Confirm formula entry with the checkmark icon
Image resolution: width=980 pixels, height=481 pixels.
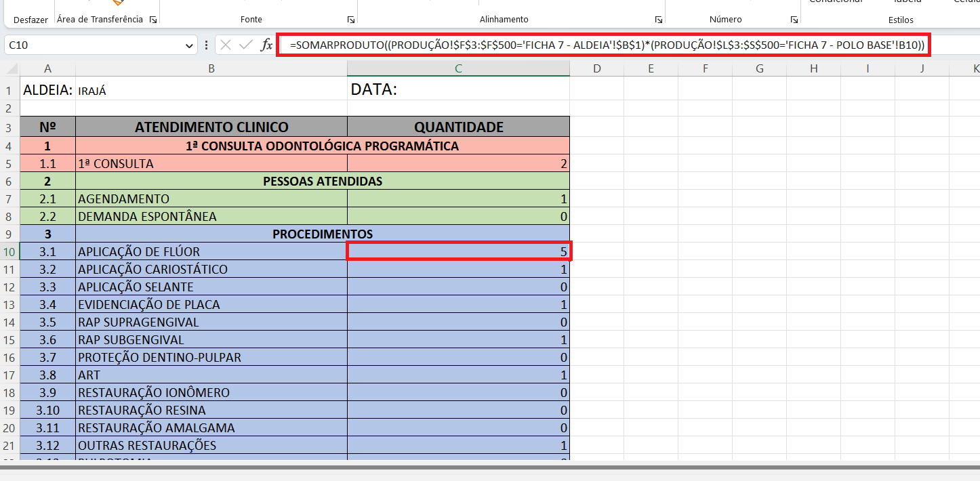coord(245,45)
